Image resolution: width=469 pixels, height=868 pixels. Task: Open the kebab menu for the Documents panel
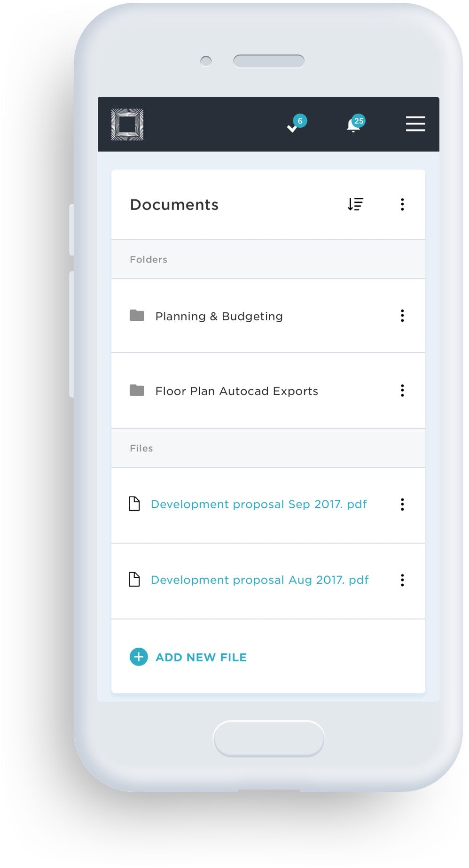(x=402, y=204)
